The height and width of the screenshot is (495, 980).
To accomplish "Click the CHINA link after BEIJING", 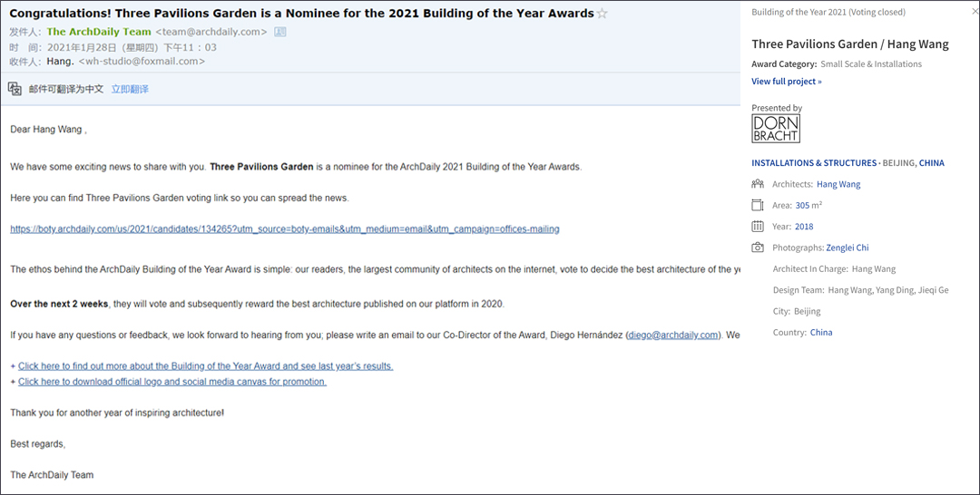I will [931, 163].
